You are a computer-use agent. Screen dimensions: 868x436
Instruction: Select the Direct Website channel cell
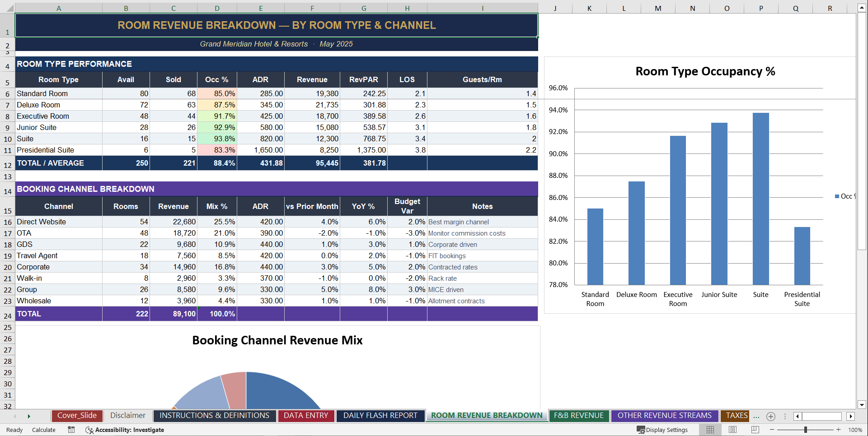coord(59,222)
